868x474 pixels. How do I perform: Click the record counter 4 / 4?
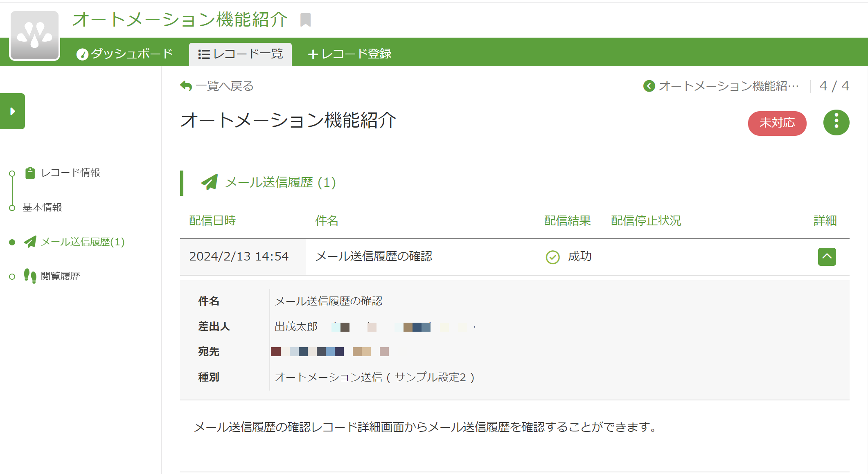[x=834, y=86]
